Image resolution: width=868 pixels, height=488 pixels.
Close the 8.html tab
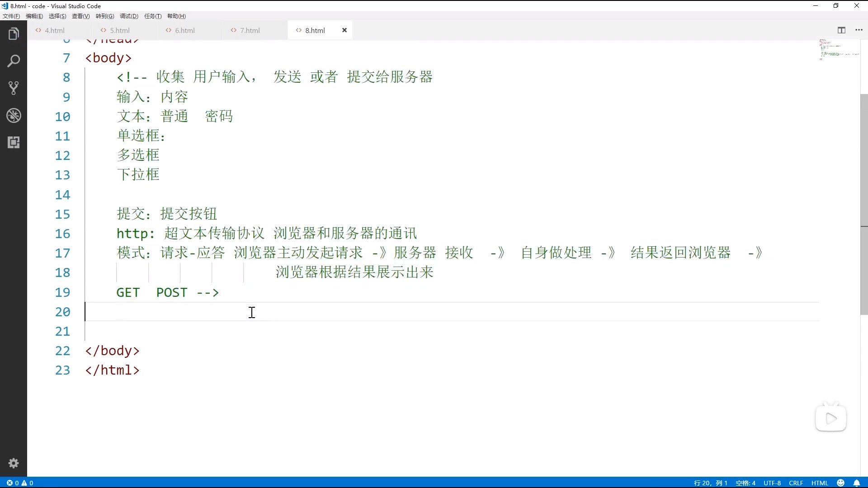tap(344, 30)
